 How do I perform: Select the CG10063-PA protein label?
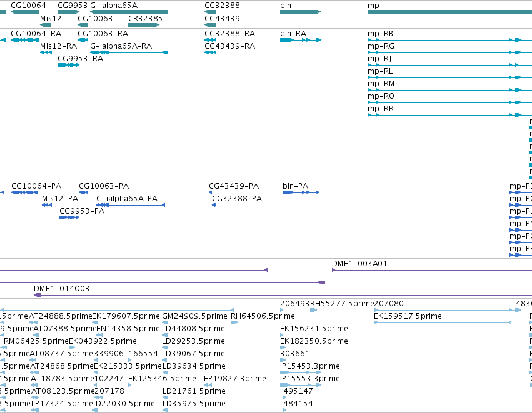tap(104, 186)
